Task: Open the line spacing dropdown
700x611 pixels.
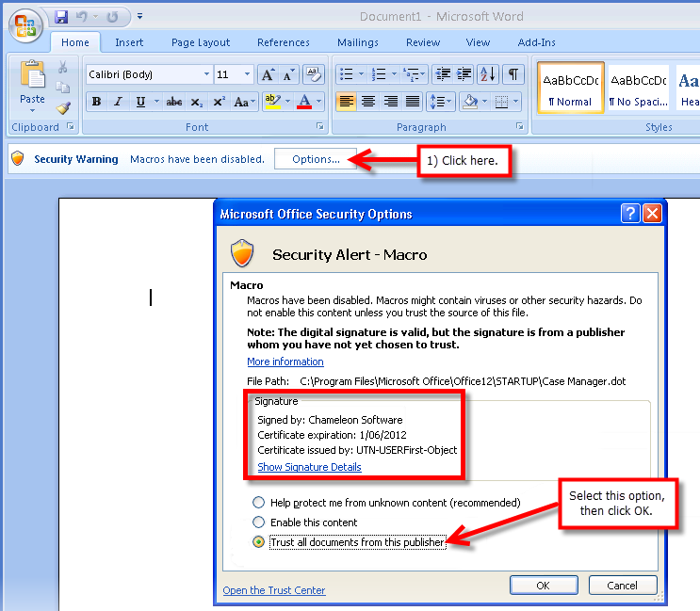Action: (x=439, y=102)
